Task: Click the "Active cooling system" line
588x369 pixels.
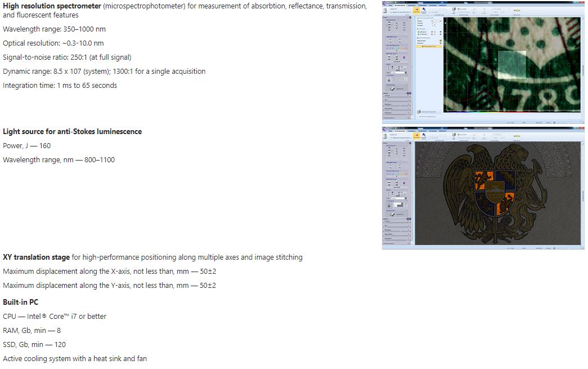Action: 75,359
